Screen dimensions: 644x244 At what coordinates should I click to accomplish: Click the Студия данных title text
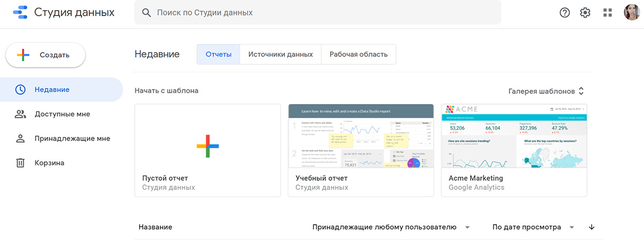click(75, 12)
